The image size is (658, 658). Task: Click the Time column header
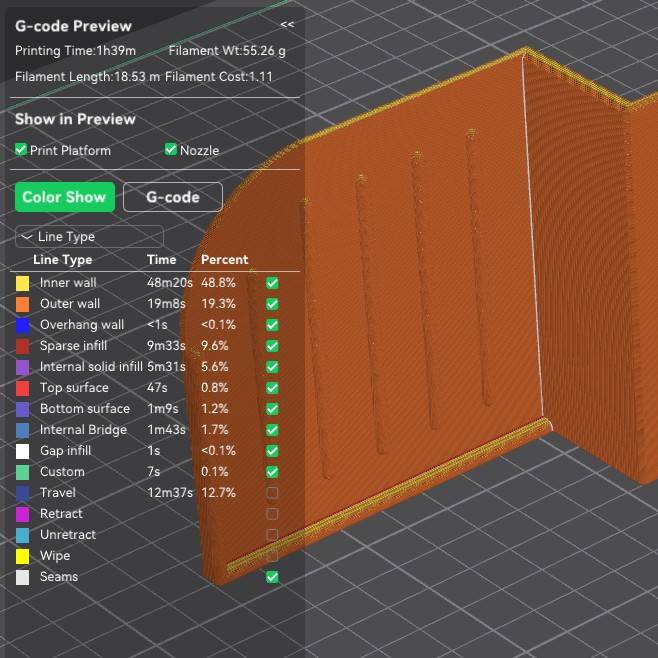click(161, 259)
